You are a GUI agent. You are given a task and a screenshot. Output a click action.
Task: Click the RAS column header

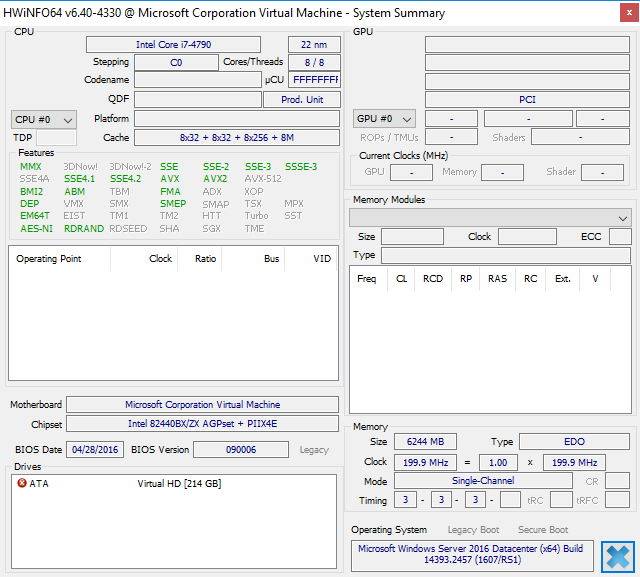(x=497, y=279)
